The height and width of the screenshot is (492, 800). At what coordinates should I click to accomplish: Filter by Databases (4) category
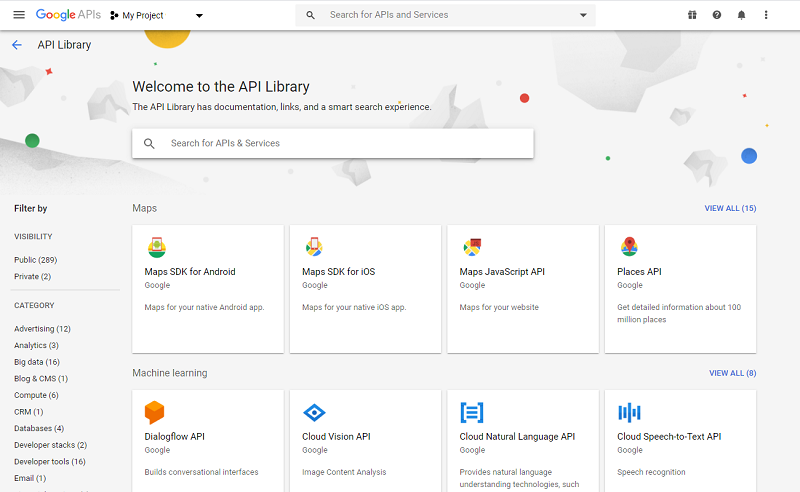tap(39, 428)
